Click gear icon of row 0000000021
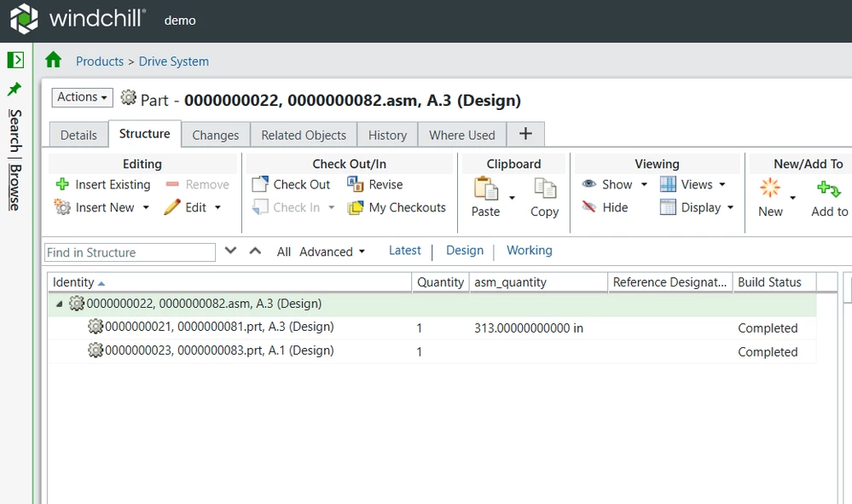Screen dimensions: 852x504 point(95,327)
